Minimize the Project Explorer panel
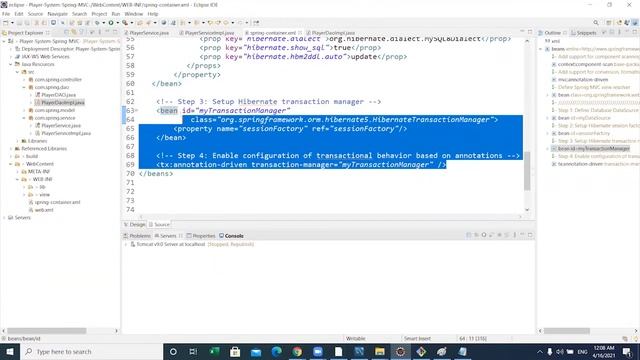This screenshot has height=360, width=640. pos(107,32)
